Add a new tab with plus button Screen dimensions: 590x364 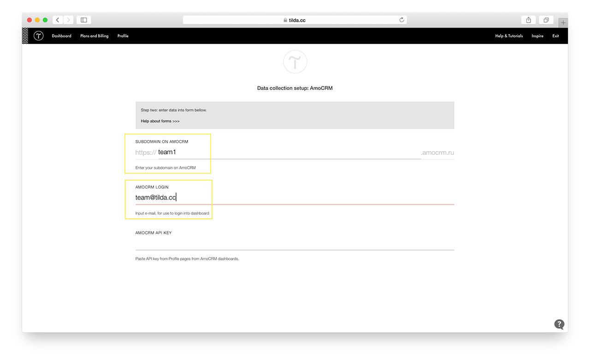pyautogui.click(x=563, y=22)
